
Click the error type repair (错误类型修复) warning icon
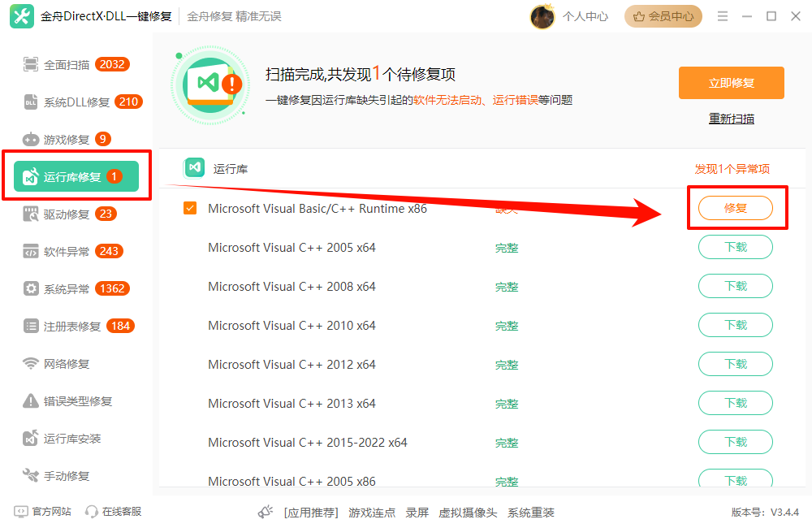click(31, 400)
